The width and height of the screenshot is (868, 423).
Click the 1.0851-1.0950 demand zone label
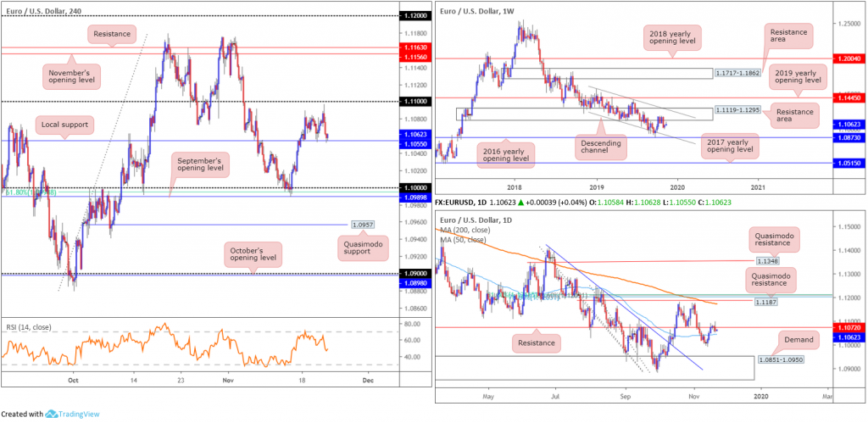pyautogui.click(x=779, y=360)
